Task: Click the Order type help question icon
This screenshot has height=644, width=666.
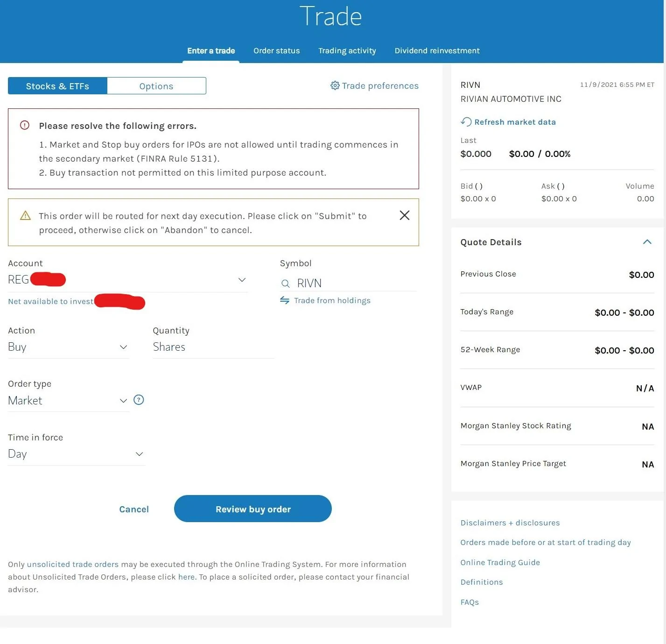Action: [x=139, y=400]
